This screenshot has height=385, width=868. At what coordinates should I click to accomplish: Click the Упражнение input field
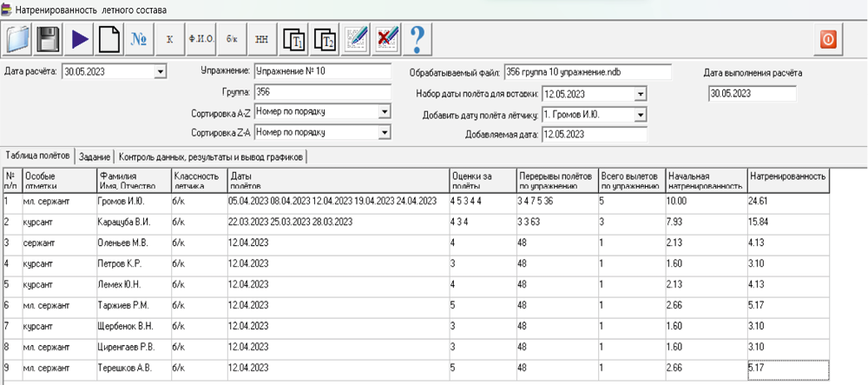coord(323,71)
